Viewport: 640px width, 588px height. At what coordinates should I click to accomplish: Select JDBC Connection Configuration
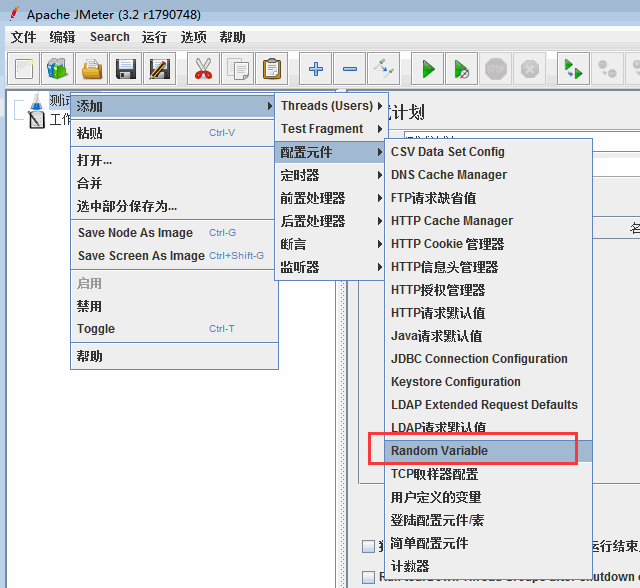pos(489,359)
